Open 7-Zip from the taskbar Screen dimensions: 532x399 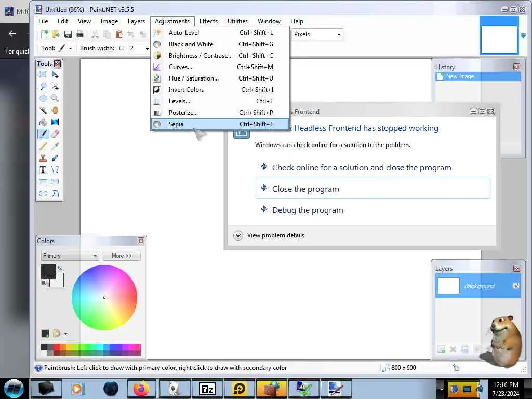tap(207, 389)
